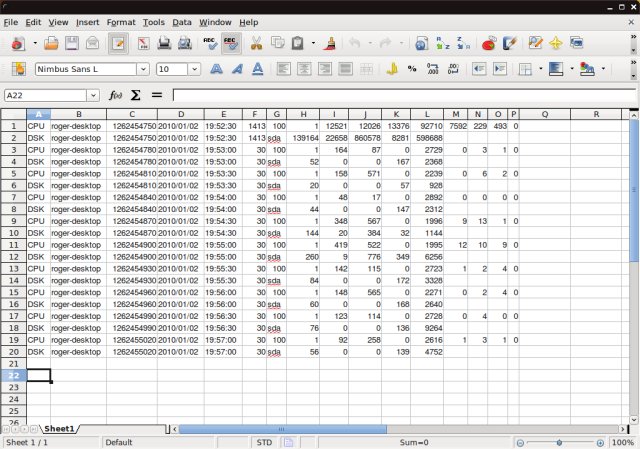Open the Edit menu

click(x=33, y=22)
